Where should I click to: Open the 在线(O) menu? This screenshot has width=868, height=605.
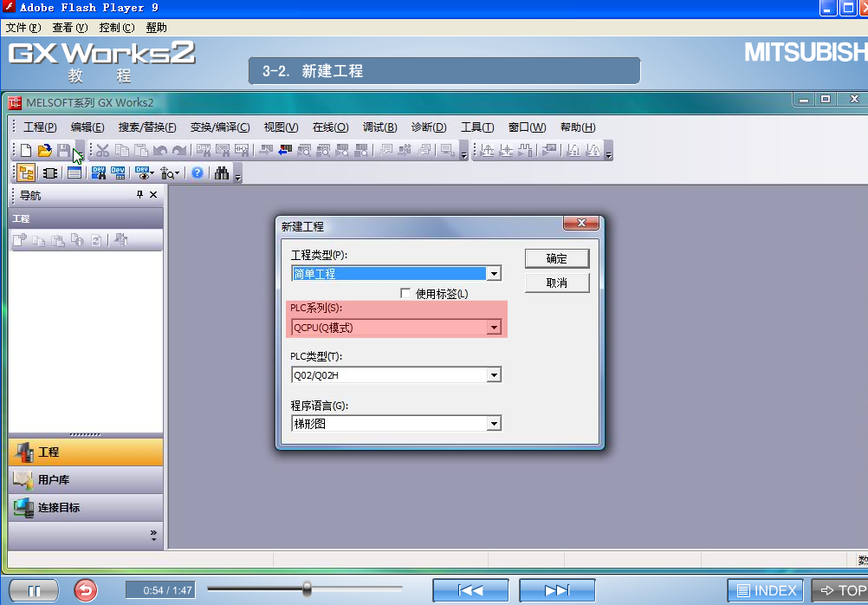pos(329,127)
